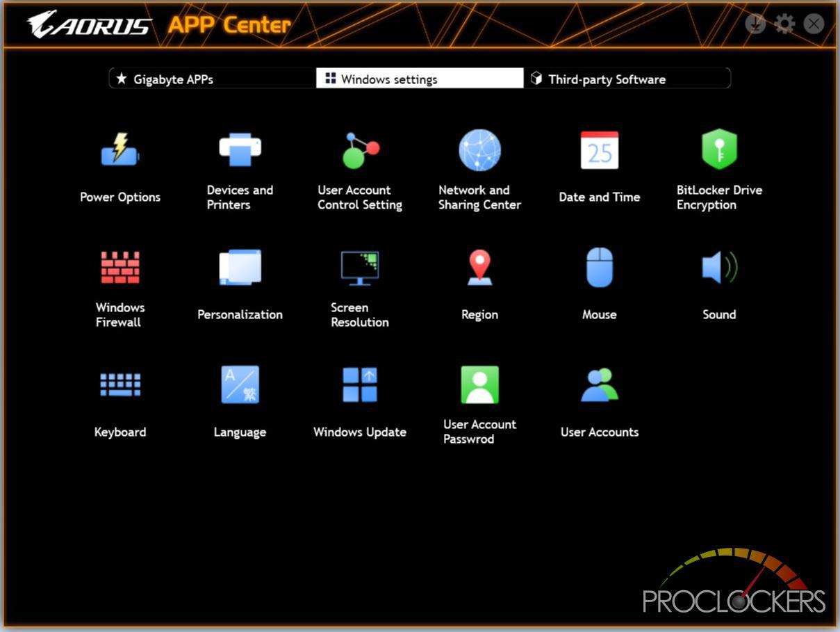Open the Language settings icon

coord(240,384)
